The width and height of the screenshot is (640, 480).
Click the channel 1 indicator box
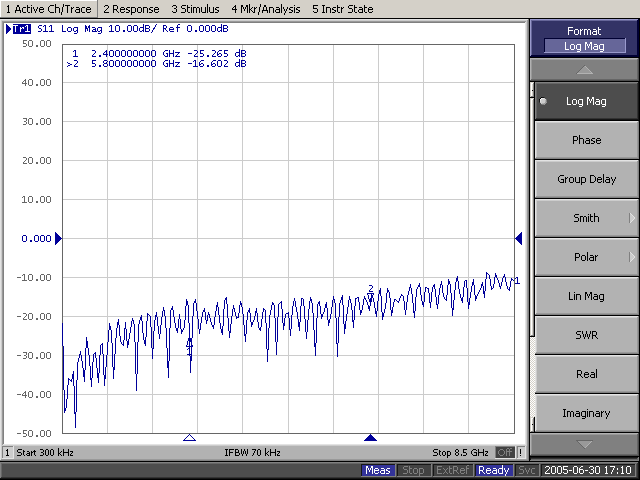[x=7, y=452]
